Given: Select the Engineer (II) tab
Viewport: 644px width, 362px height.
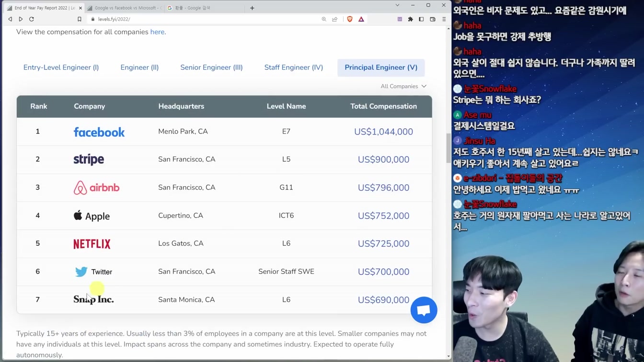Looking at the screenshot, I should coord(139,68).
